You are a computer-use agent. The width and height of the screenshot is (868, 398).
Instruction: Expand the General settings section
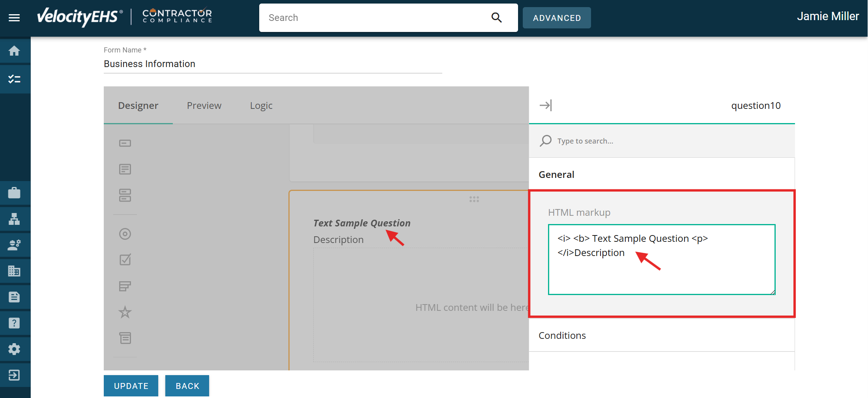pos(556,174)
